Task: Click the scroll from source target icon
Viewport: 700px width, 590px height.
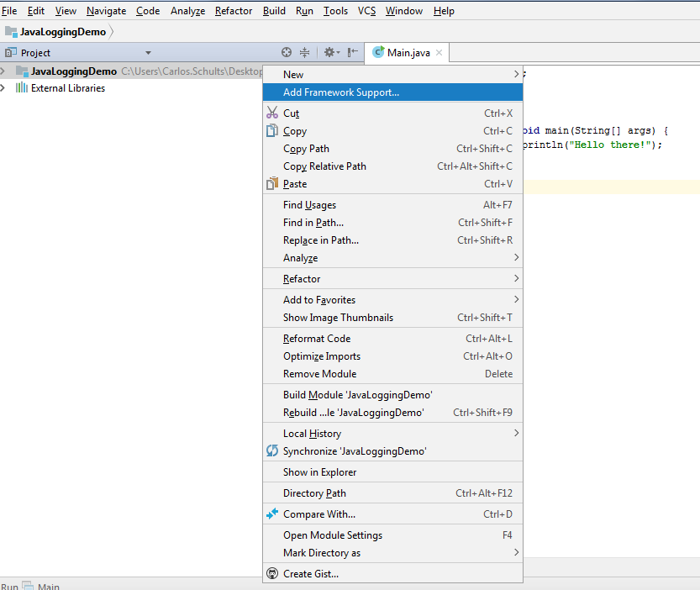Action: click(x=287, y=52)
